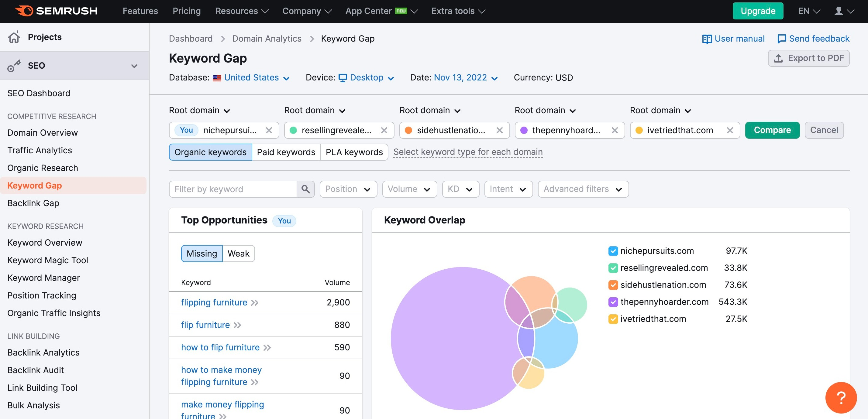Click arrows next to flipping furniture

255,302
